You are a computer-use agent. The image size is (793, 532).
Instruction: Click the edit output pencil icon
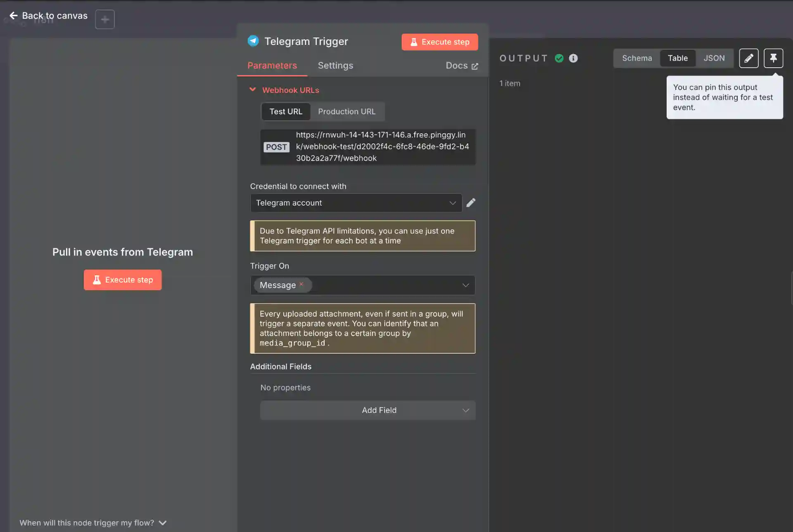749,58
